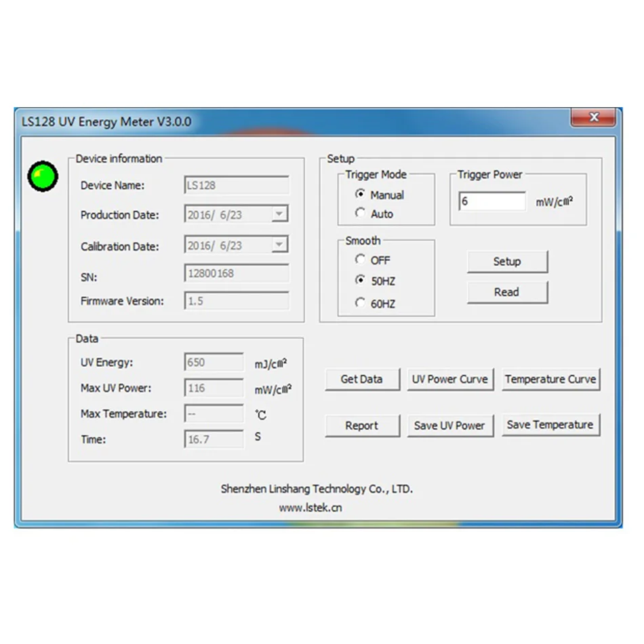
Task: Click the UV Energy: label
Action: (x=107, y=363)
